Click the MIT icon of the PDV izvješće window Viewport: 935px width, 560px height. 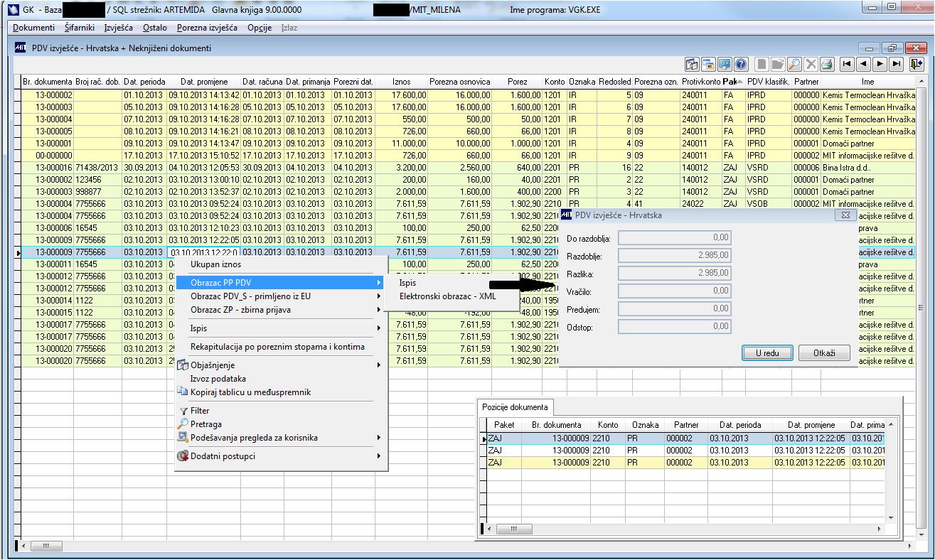(20, 48)
